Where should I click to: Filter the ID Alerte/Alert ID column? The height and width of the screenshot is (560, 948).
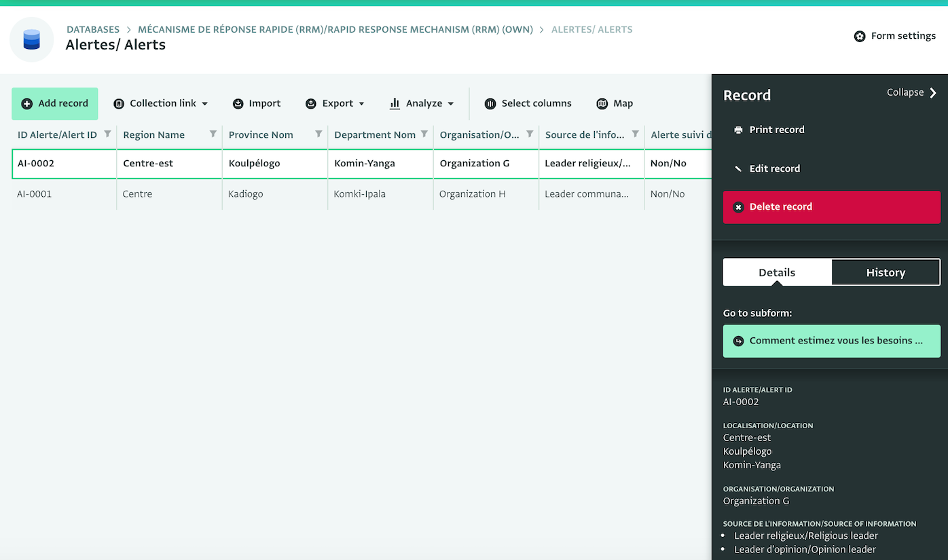click(107, 134)
